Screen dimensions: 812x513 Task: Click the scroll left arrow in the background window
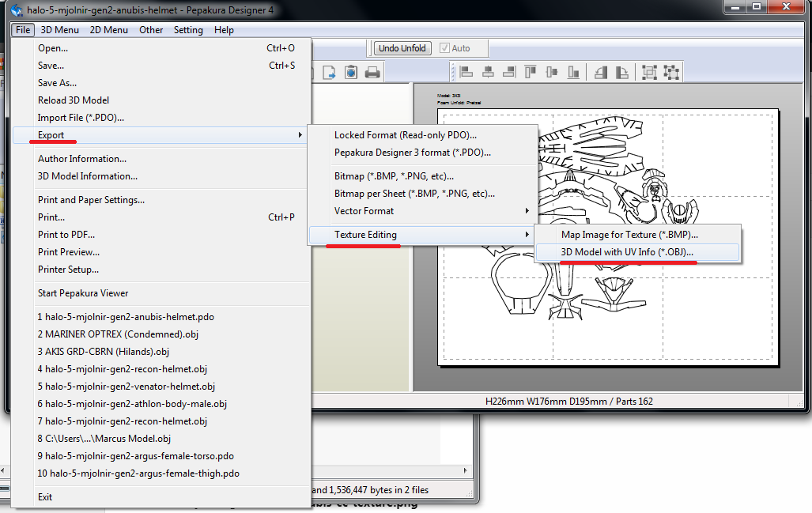coord(3,470)
